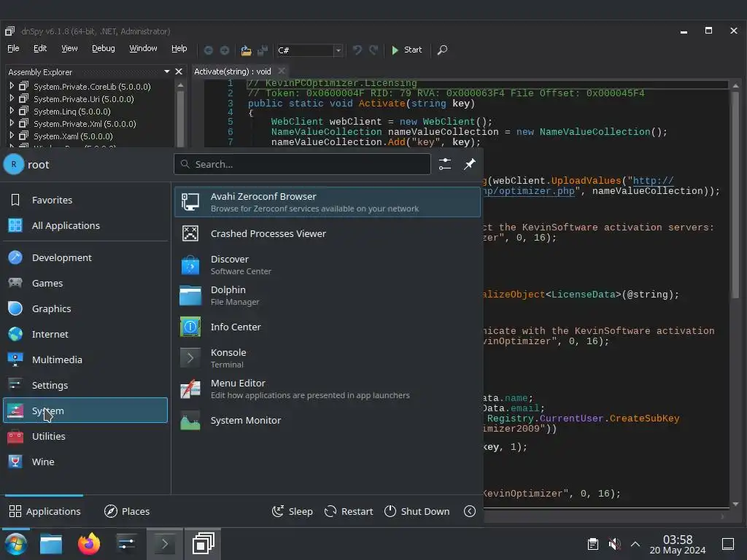This screenshot has width=747, height=560.
Task: Open Firefox from the taskbar
Action: pos(89,544)
